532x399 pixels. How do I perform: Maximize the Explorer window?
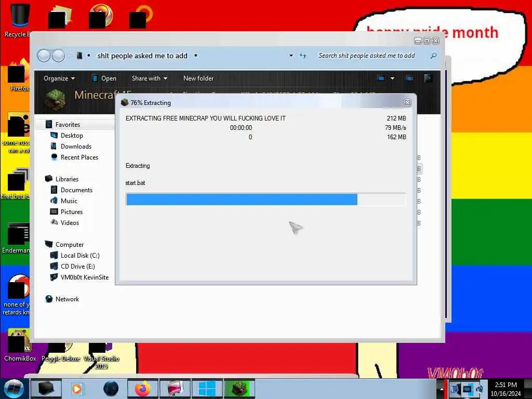(427, 41)
